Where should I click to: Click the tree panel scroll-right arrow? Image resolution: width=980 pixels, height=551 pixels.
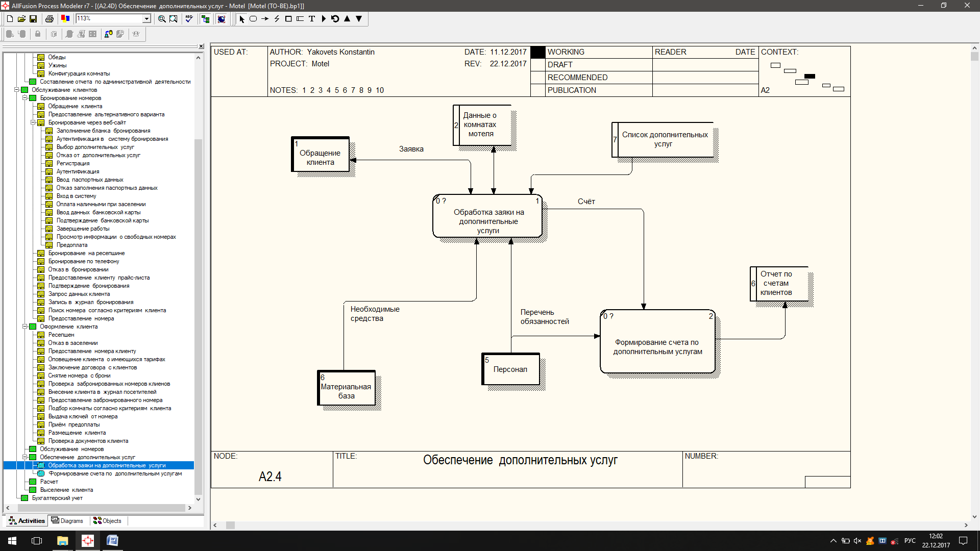point(190,508)
